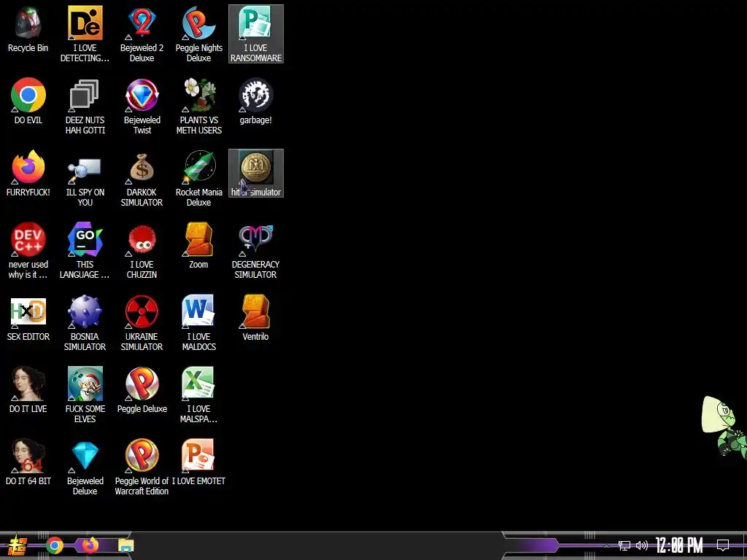The width and height of the screenshot is (747, 560).
Task: Open the HxD hex editor shortcut
Action: tap(28, 318)
